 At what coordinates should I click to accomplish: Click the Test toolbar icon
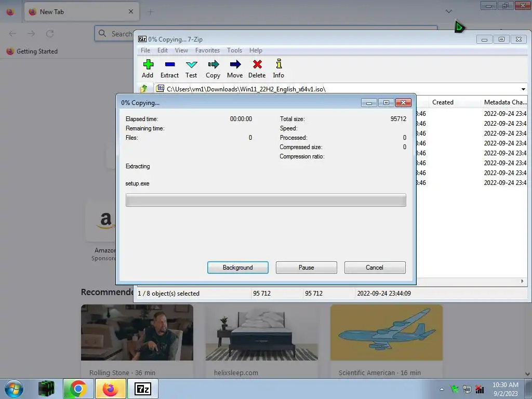[191, 69]
